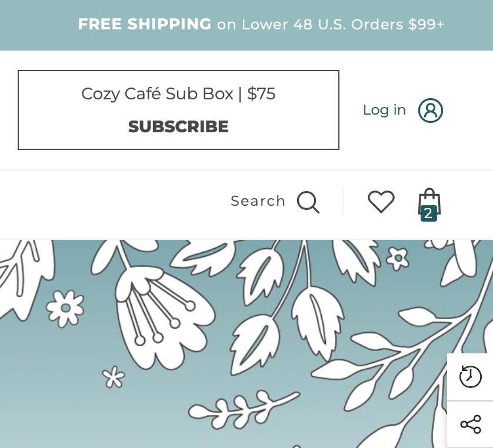Click the bold FREE SHIPPING words
The width and height of the screenshot is (493, 448).
click(x=145, y=24)
